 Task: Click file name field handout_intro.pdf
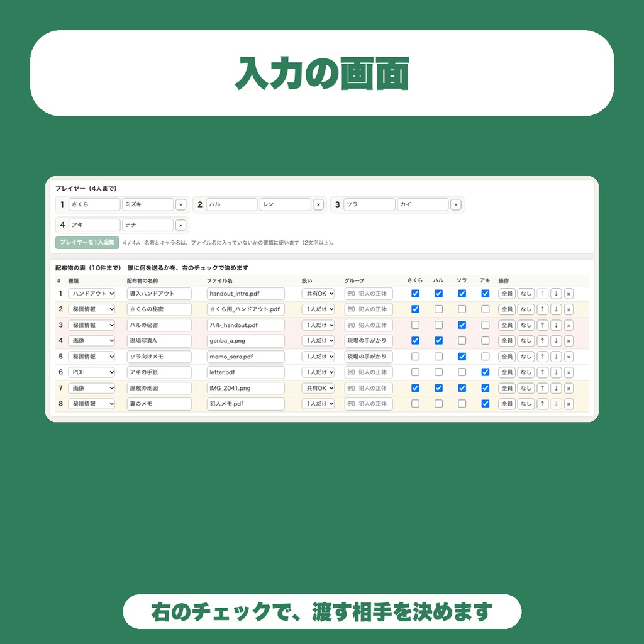point(246,294)
